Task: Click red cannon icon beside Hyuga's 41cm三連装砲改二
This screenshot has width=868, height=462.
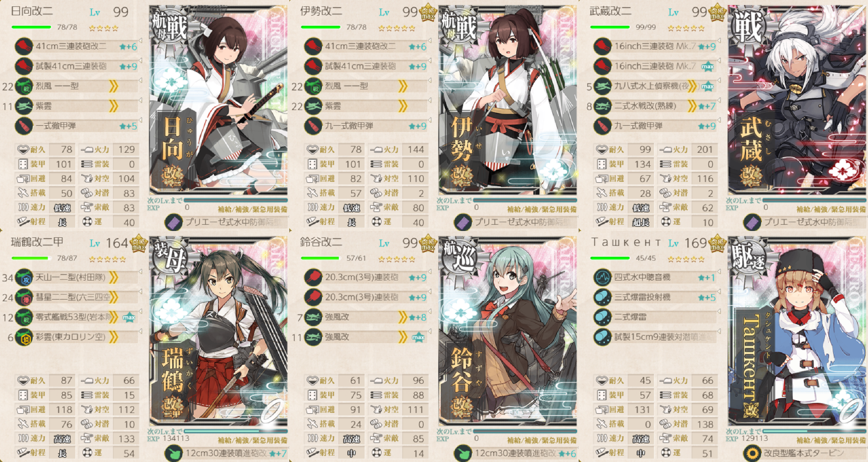Action: click(24, 46)
